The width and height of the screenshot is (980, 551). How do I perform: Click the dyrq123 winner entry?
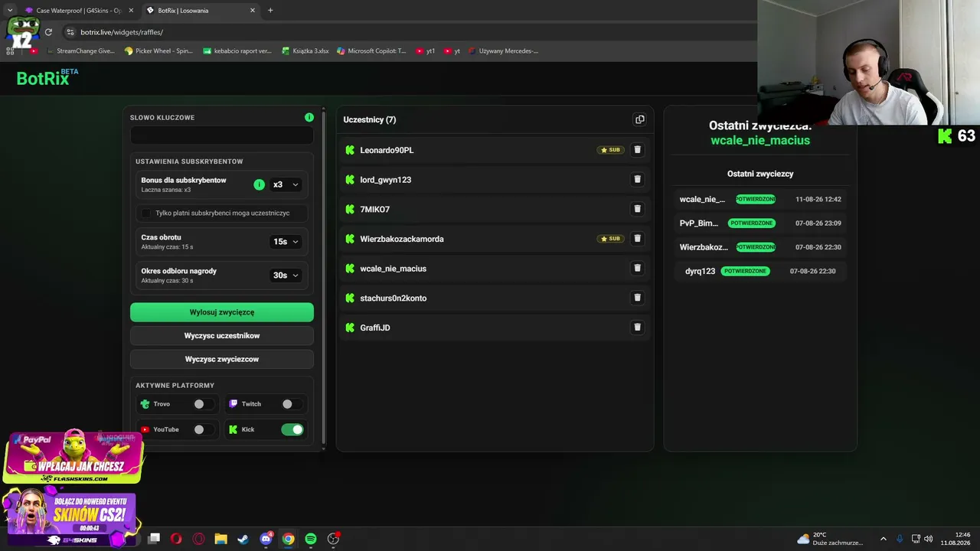click(760, 271)
